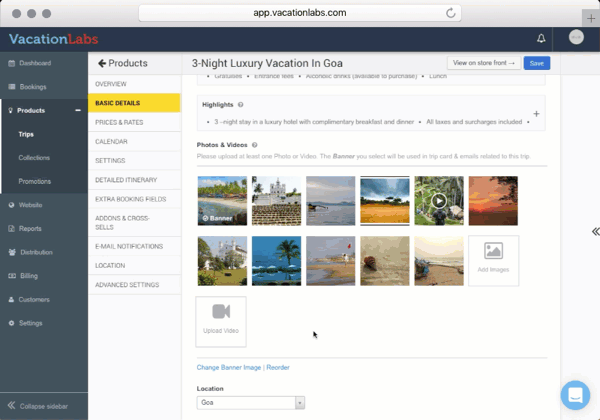600x420 pixels.
Task: Collapse sidebar using bottom toggle
Action: (x=43, y=406)
